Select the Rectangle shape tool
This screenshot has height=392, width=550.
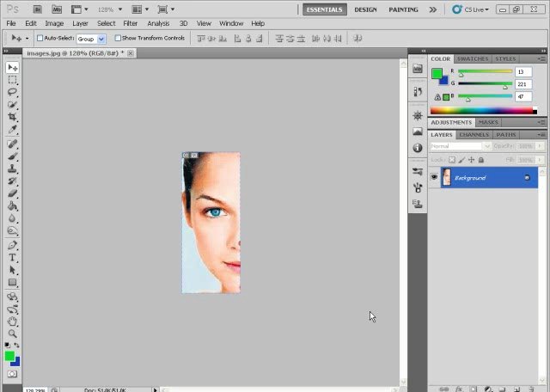(x=12, y=283)
